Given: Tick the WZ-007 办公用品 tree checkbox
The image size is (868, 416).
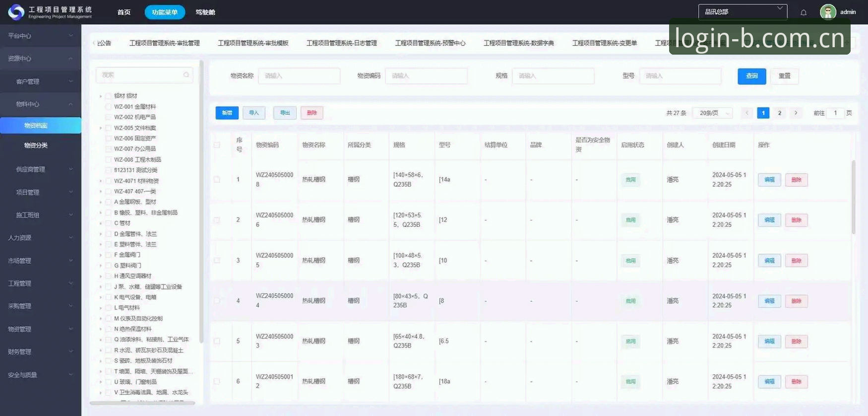Looking at the screenshot, I should [x=108, y=149].
